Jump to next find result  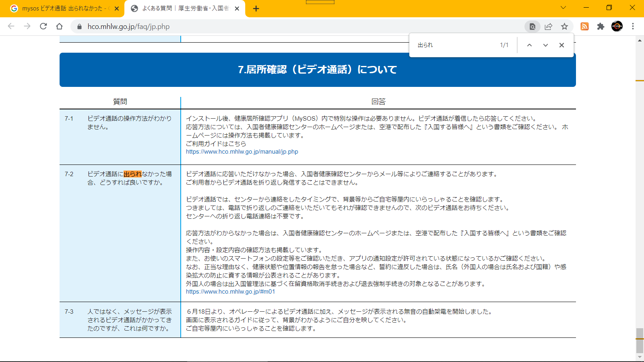pyautogui.click(x=545, y=45)
